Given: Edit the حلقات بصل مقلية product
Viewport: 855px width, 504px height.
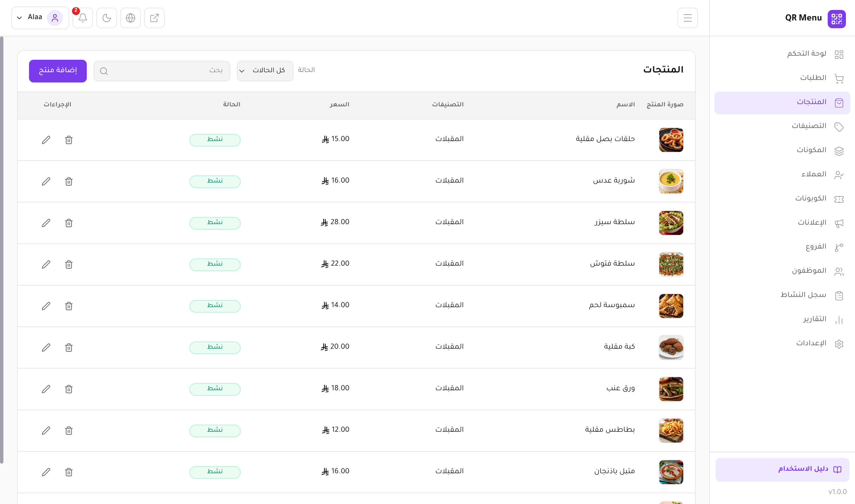Looking at the screenshot, I should [x=46, y=140].
